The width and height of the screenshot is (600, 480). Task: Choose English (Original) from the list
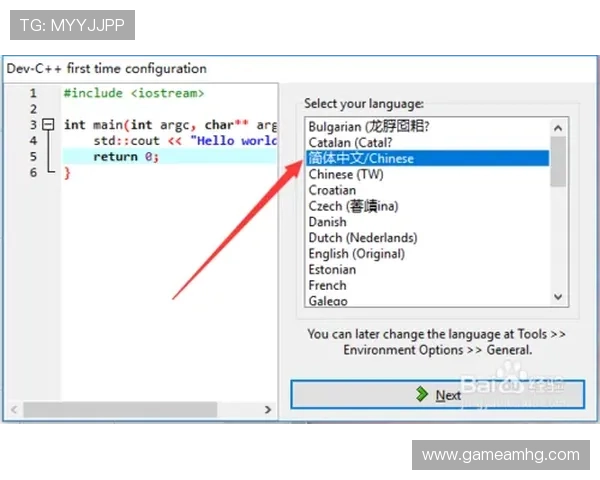357,254
